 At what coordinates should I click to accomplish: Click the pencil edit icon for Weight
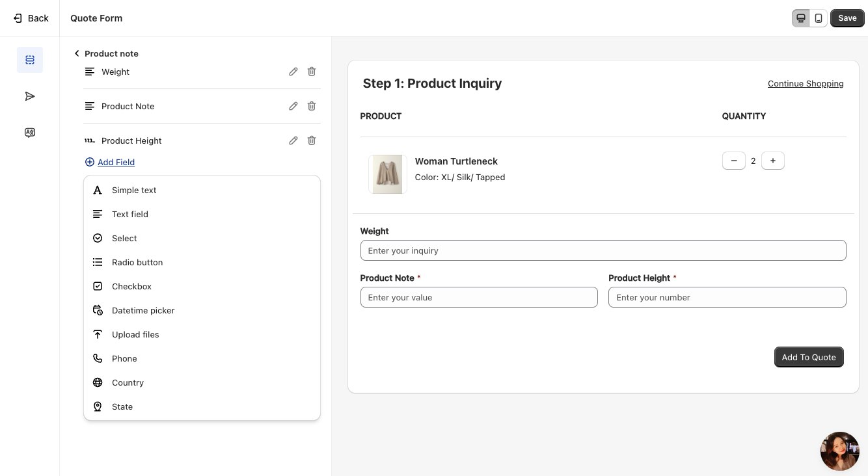coord(293,72)
